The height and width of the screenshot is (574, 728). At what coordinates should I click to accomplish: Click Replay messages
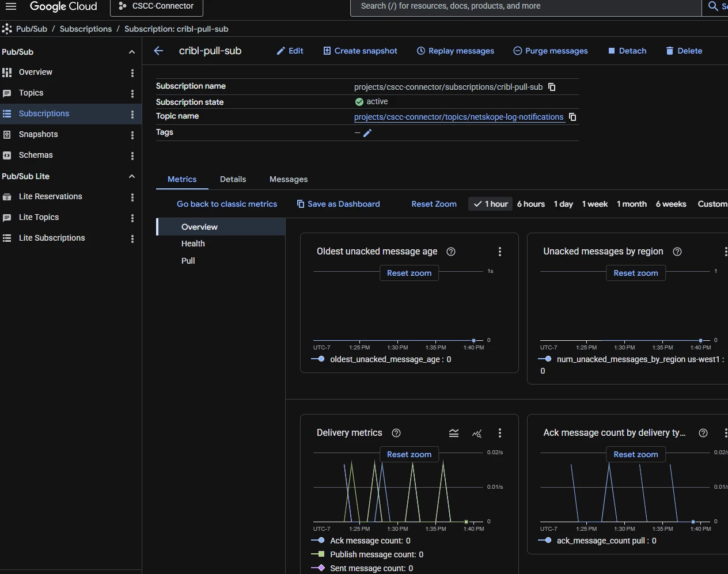tap(455, 51)
